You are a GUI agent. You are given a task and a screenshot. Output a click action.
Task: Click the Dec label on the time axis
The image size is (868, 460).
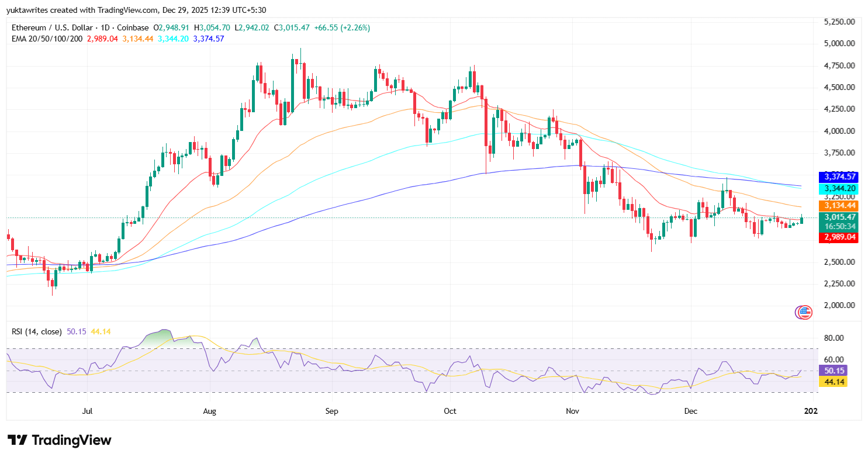point(691,411)
